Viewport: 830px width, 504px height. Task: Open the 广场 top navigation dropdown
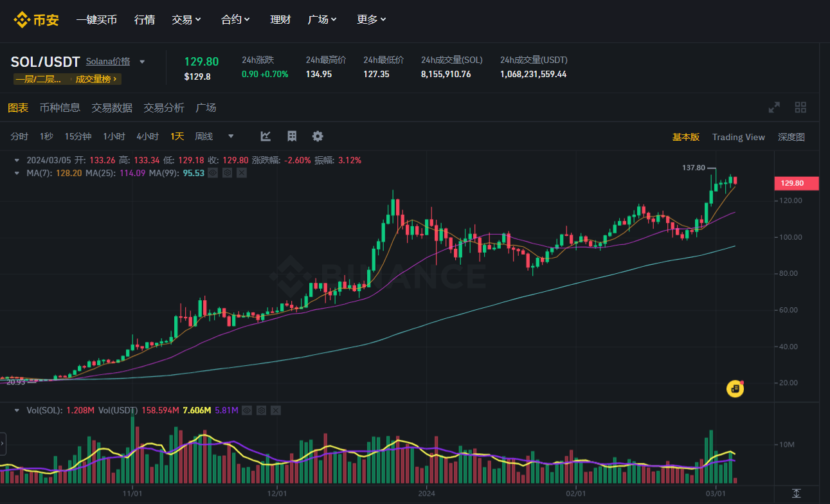pyautogui.click(x=323, y=19)
